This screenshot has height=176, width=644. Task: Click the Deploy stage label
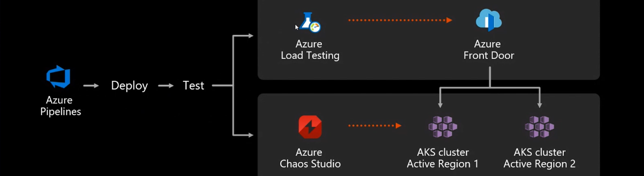click(129, 86)
